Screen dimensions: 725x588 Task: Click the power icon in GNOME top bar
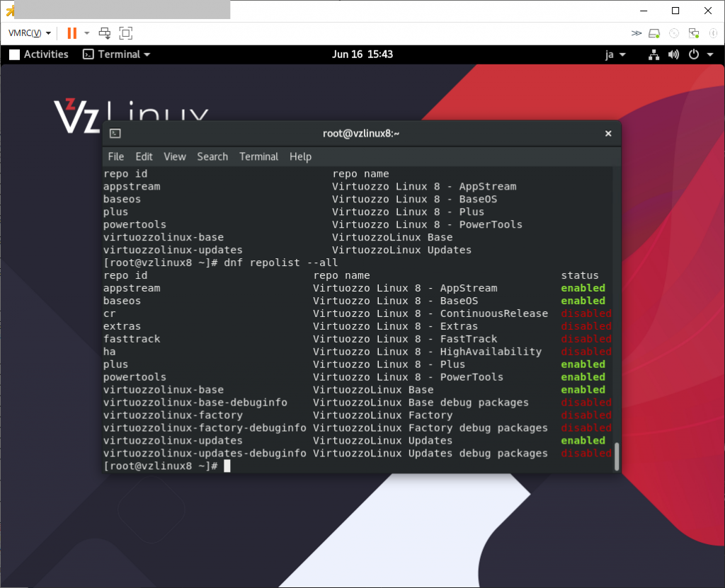point(694,54)
